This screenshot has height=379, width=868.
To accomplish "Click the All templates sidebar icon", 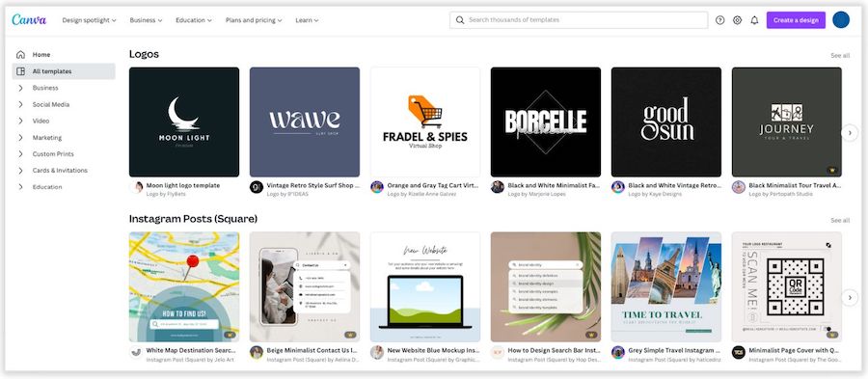I will (20, 71).
